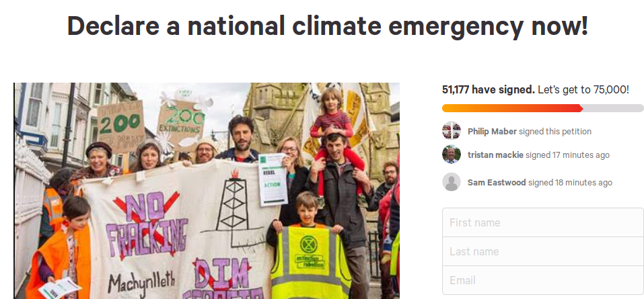Click the Machynlleth text on the banner
Viewport: 644px width, 299px height.
[141, 283]
